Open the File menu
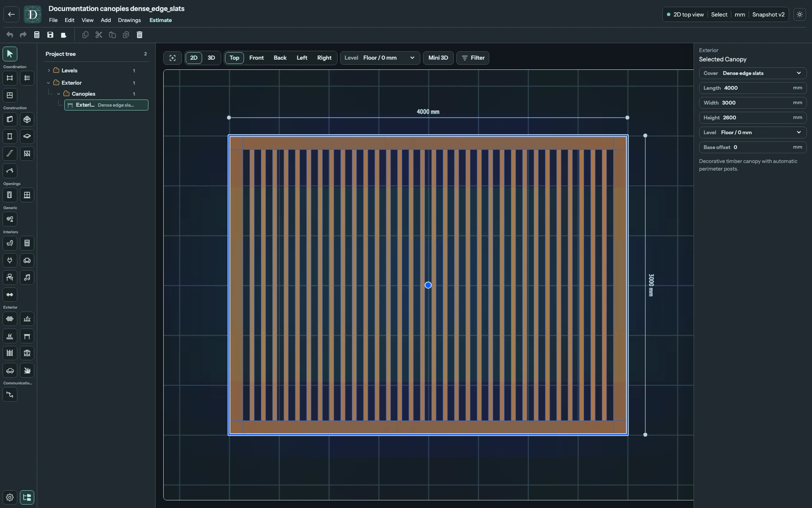The image size is (812, 508). tap(53, 20)
